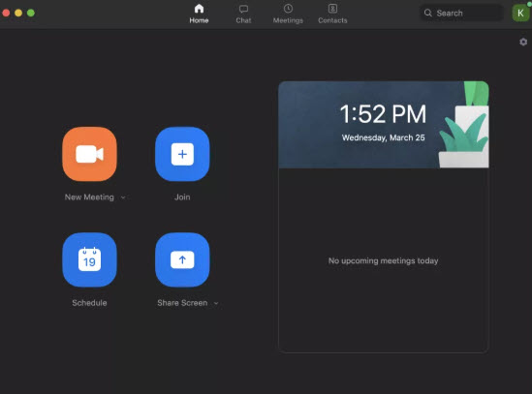Click the New Meeting text label
Screen dimensions: 532x394
pos(89,197)
